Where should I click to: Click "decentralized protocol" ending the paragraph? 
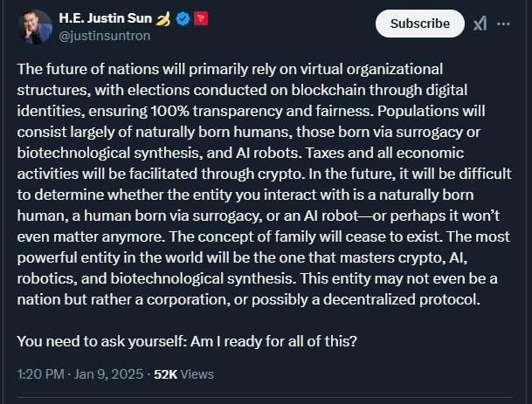(x=401, y=299)
